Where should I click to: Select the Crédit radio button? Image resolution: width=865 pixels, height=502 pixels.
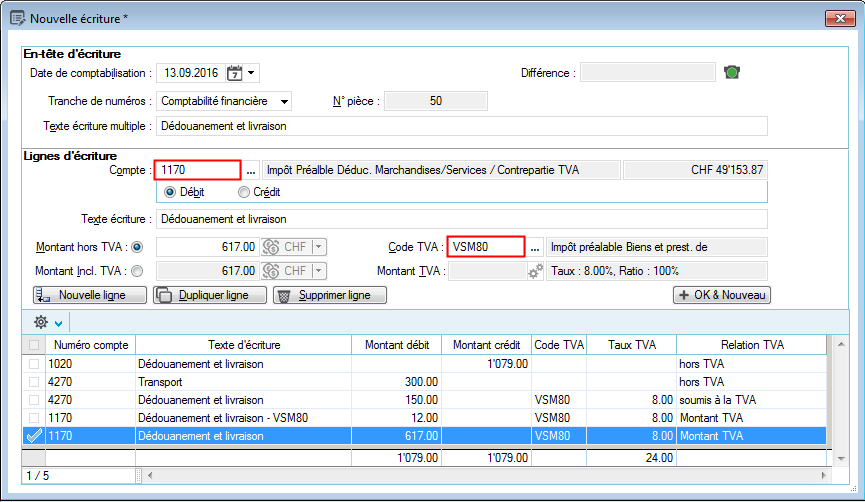pos(244,192)
